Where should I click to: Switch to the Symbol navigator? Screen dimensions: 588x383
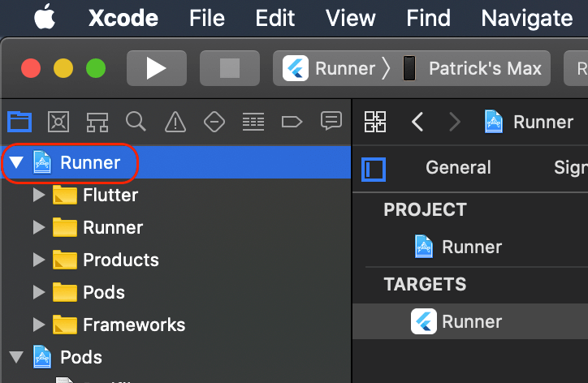97,123
